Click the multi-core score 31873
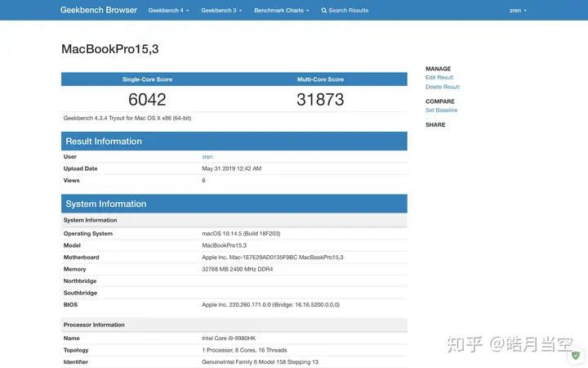 (320, 100)
